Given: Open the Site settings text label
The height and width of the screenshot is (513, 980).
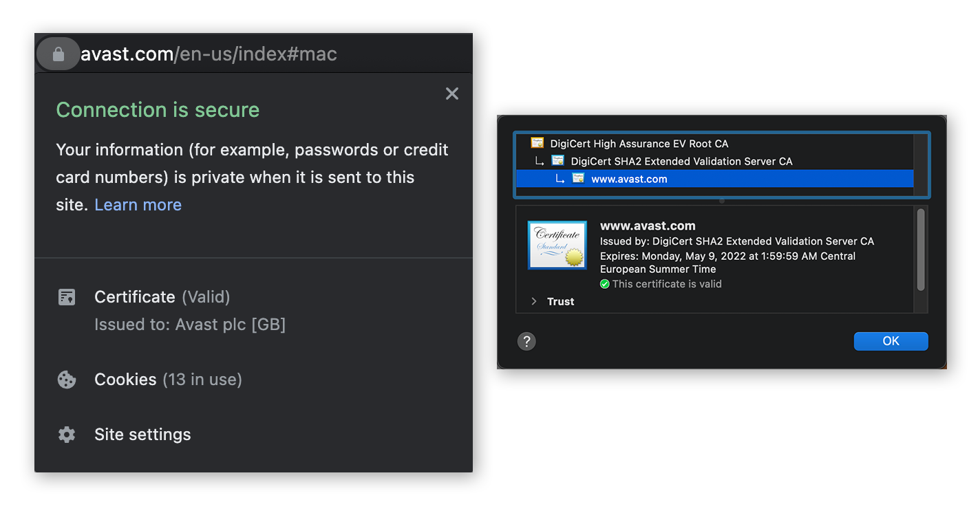Looking at the screenshot, I should coord(142,435).
